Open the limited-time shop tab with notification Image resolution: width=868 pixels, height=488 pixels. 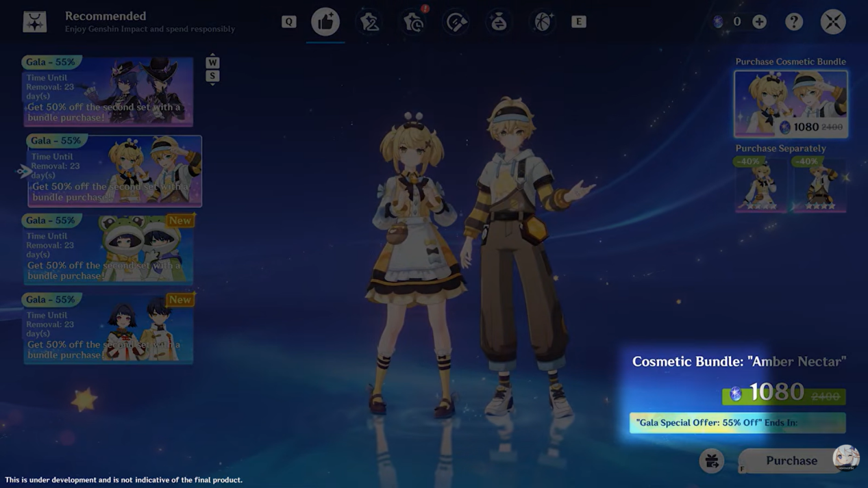414,22
